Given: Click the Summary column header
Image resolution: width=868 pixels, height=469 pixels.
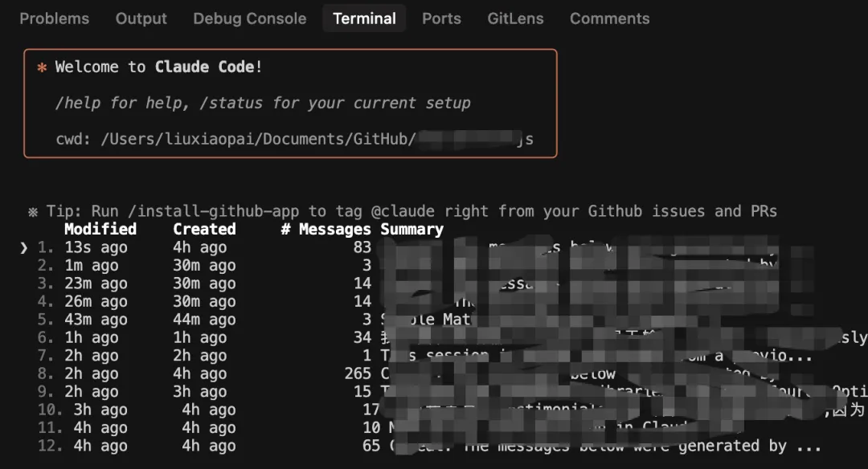Looking at the screenshot, I should 412,228.
